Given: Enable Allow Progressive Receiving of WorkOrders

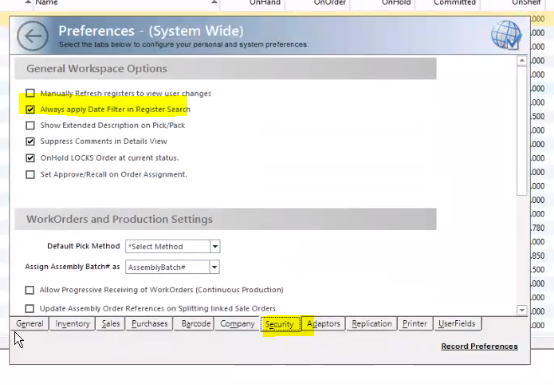Looking at the screenshot, I should click(x=30, y=290).
